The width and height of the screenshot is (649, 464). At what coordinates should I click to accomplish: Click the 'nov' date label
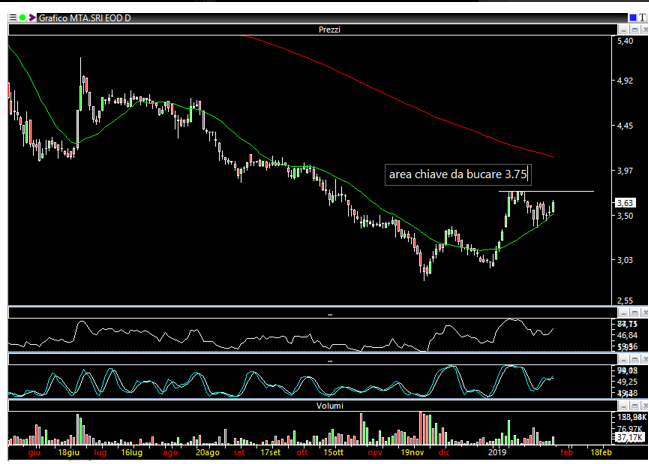[375, 452]
